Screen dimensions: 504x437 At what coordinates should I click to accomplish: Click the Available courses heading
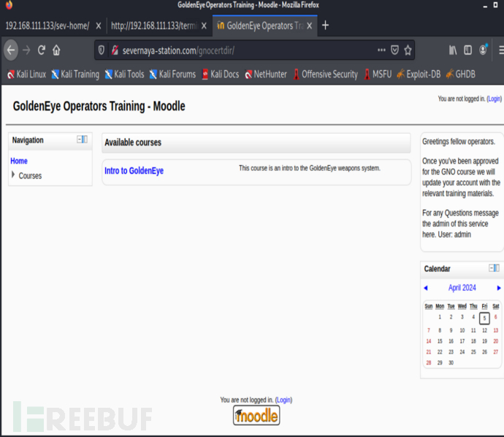click(133, 142)
